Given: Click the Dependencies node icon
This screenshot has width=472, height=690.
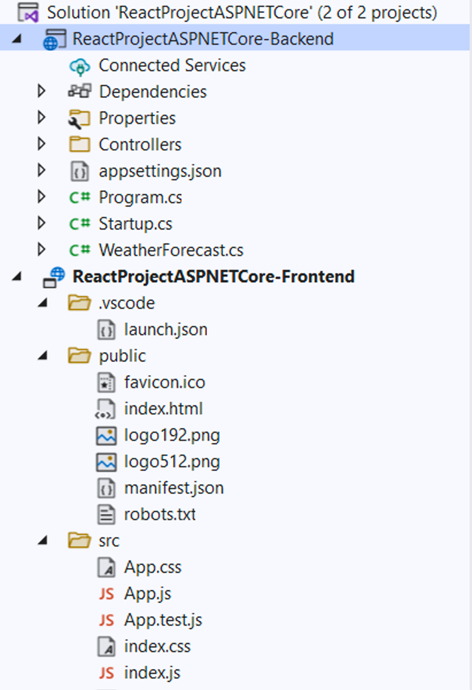Looking at the screenshot, I should click(x=80, y=92).
